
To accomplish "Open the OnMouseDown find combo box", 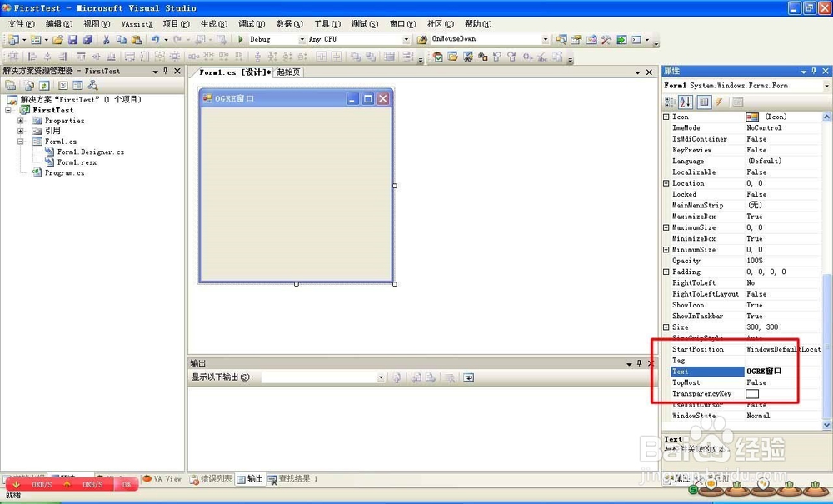I will tap(546, 39).
